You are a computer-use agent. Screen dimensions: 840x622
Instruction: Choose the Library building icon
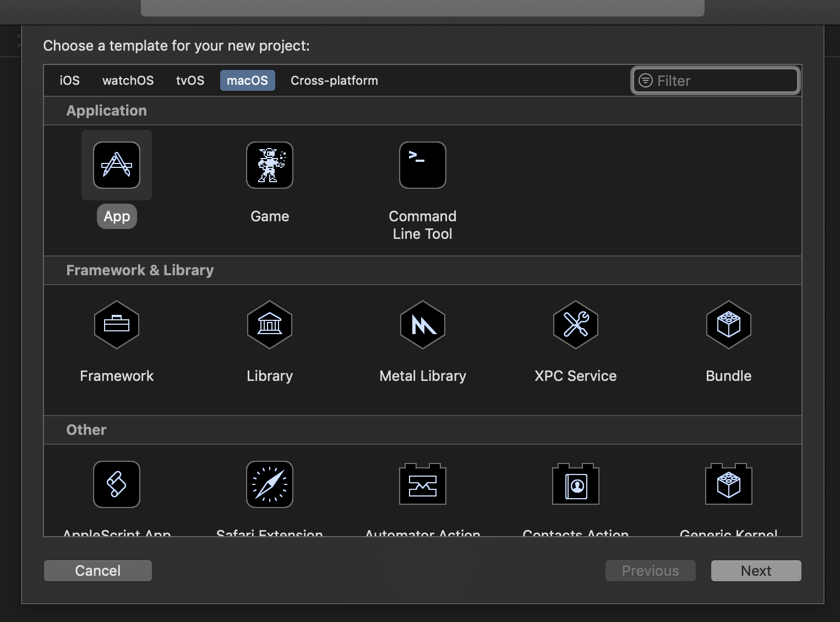click(270, 325)
